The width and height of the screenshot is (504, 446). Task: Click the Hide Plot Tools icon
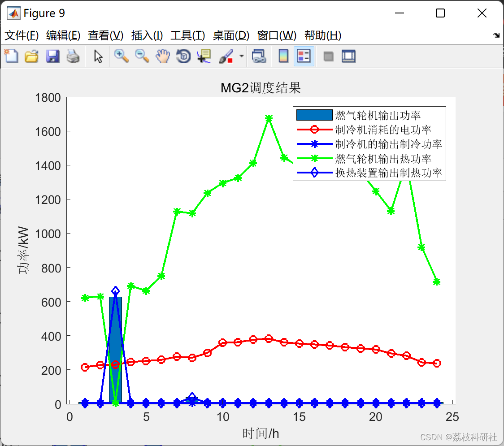coord(328,56)
